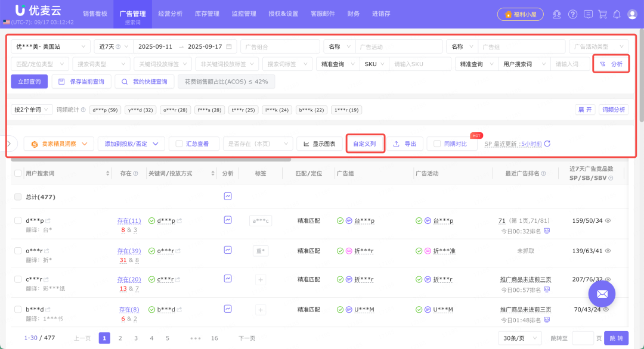Click the 立即查询 query button
The height and width of the screenshot is (349, 644).
pos(29,82)
